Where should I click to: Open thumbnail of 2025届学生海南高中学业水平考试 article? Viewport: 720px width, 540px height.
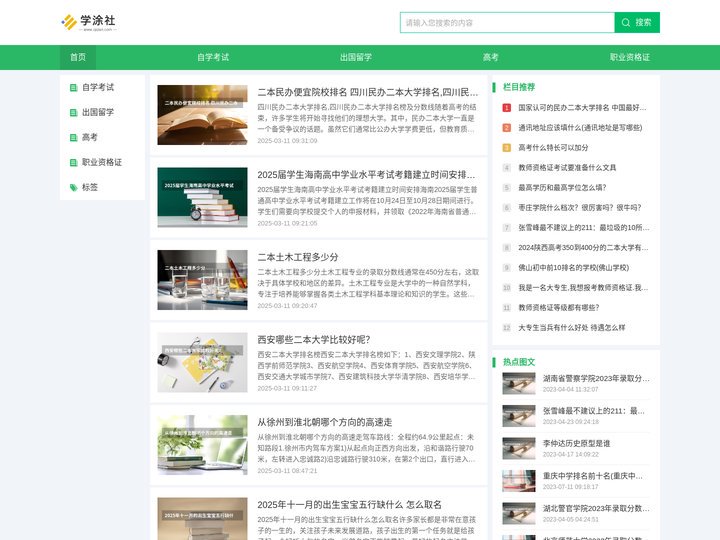pos(202,197)
